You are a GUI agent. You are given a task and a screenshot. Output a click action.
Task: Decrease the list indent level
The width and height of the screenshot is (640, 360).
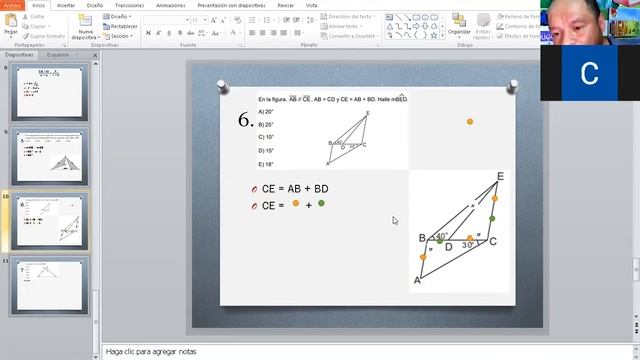pyautogui.click(x=287, y=20)
